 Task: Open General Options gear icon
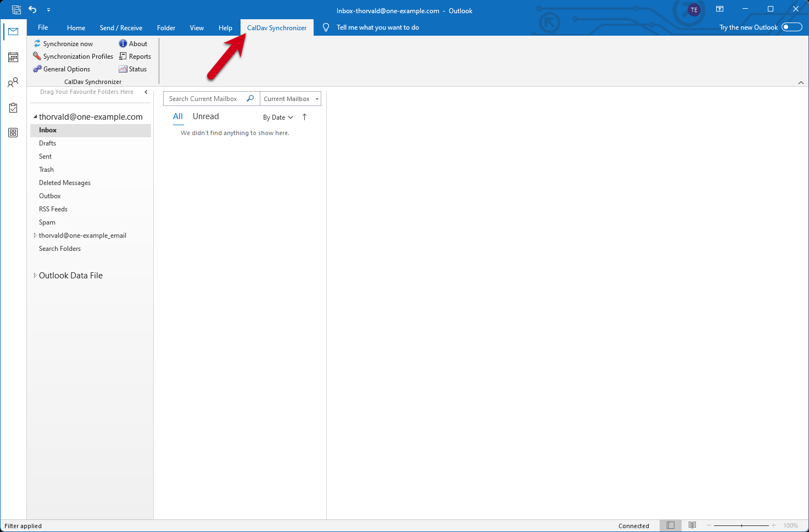(x=37, y=69)
